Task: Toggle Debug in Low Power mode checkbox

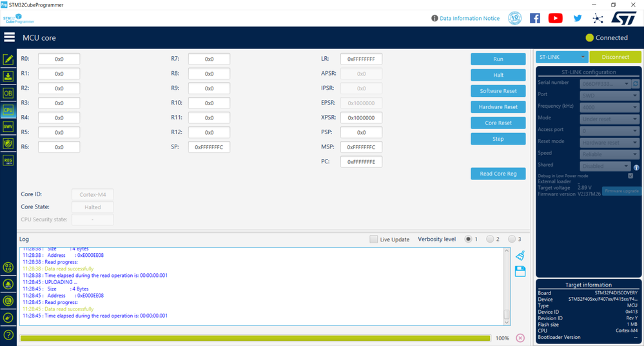Action: pos(630,176)
